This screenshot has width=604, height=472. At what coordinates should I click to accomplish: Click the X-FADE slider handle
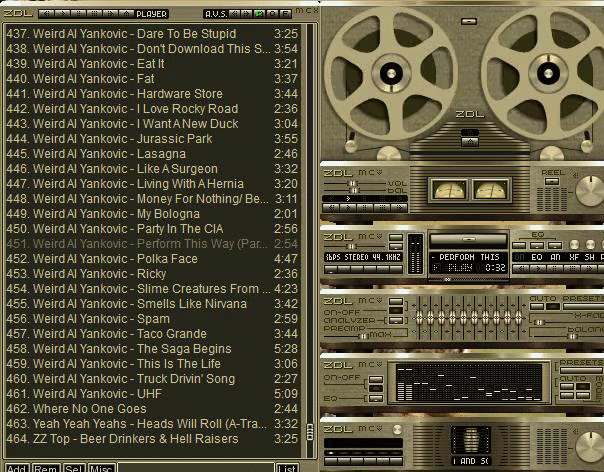(x=539, y=323)
